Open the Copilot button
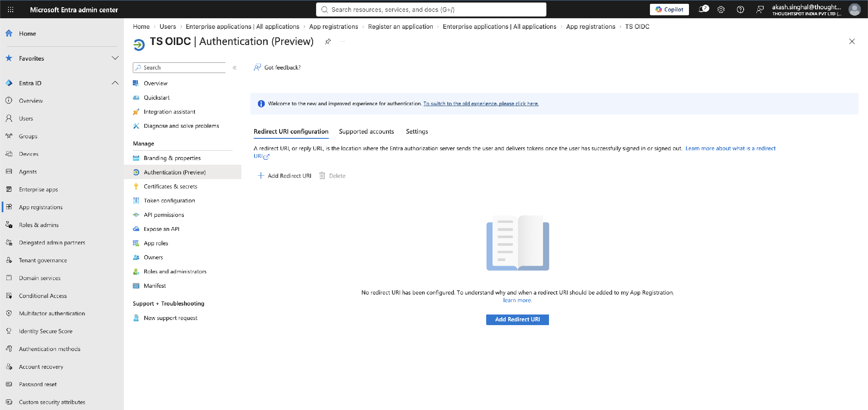This screenshot has width=868, height=410. [669, 9]
